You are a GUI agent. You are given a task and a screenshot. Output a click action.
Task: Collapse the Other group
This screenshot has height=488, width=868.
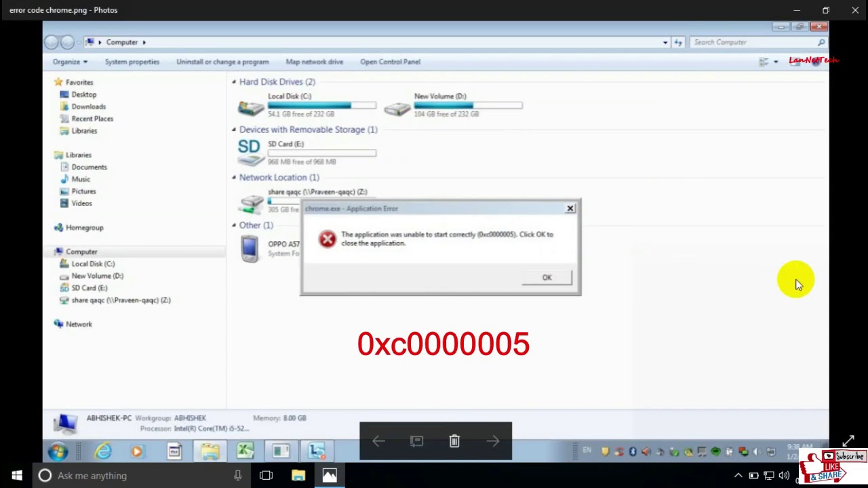[234, 225]
